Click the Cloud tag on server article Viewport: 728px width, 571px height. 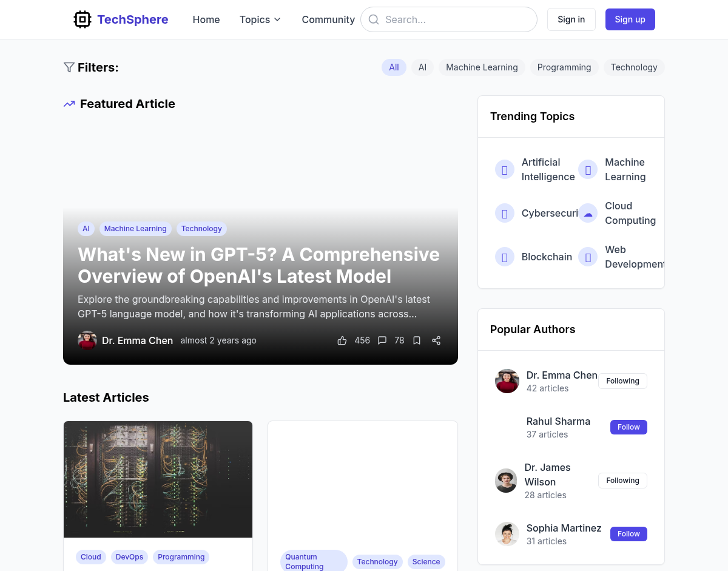click(x=91, y=557)
